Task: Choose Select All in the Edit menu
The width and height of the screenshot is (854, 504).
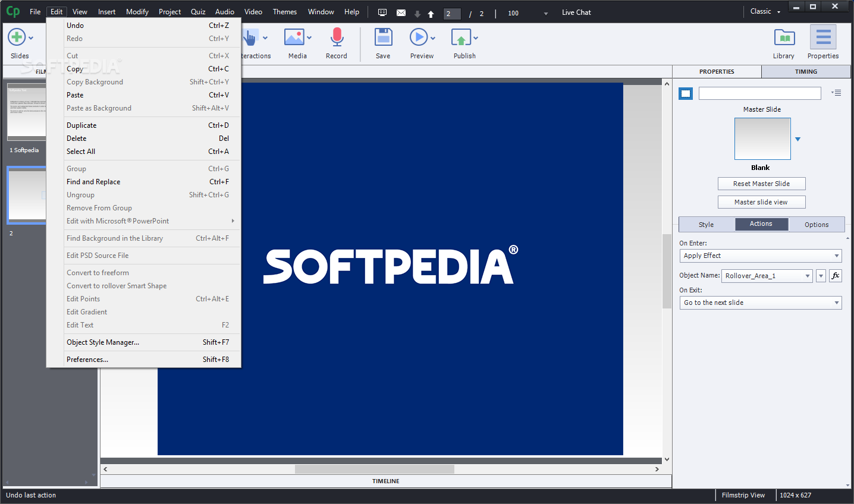Action: click(x=144, y=152)
